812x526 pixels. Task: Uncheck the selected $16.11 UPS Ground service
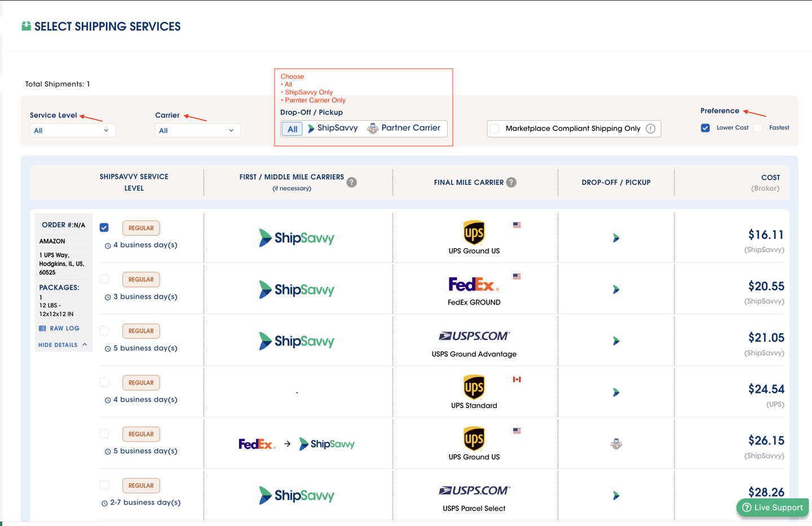pos(104,228)
